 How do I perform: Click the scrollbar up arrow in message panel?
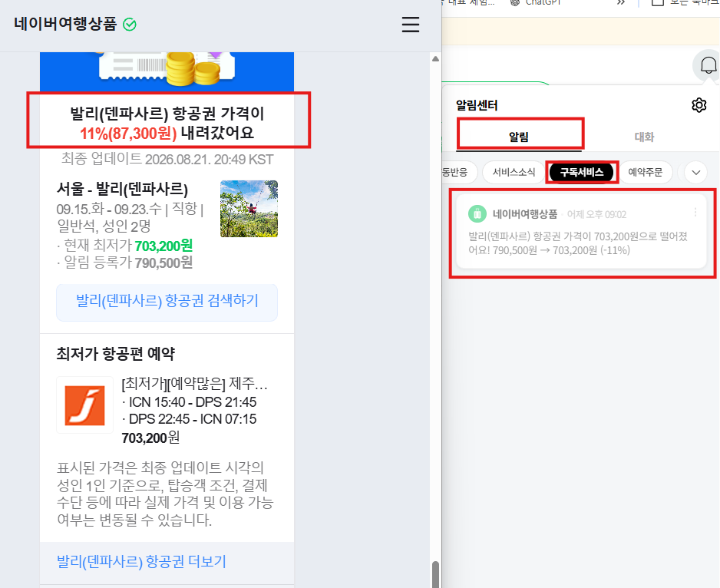click(x=435, y=59)
